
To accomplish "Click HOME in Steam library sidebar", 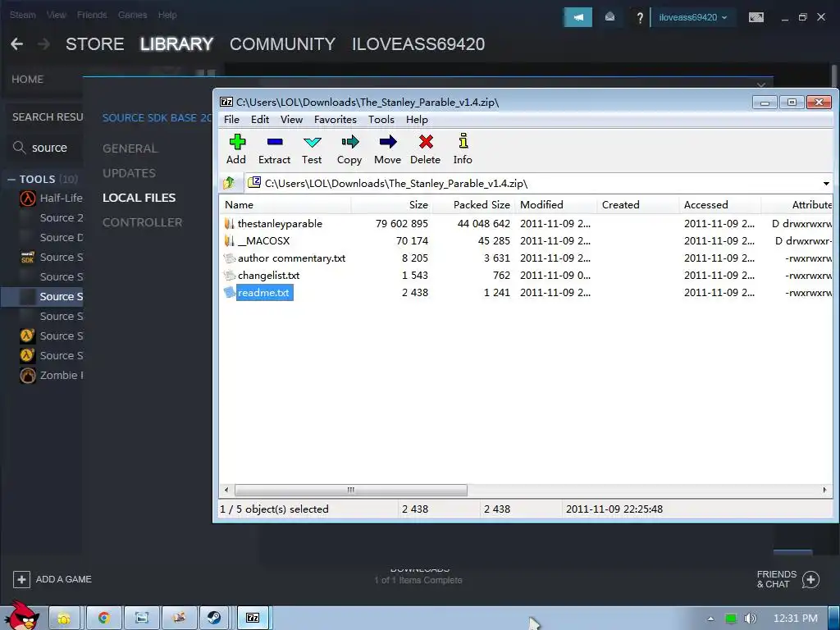I will coord(27,80).
